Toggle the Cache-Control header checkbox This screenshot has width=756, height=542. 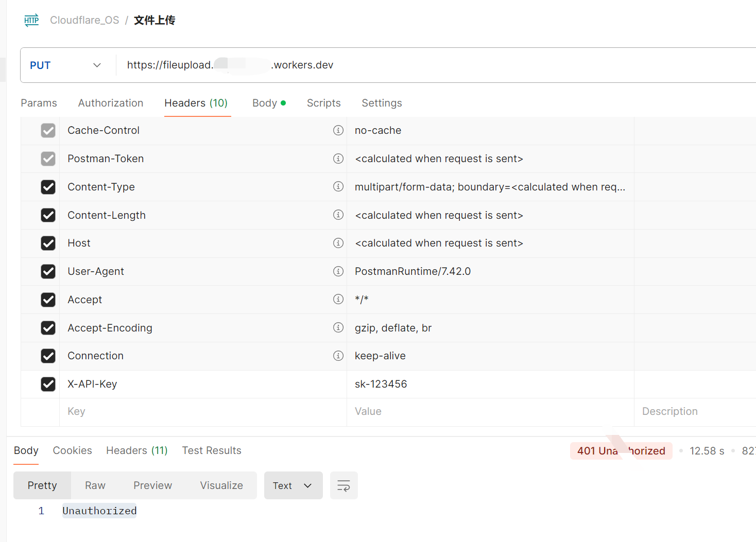click(48, 131)
